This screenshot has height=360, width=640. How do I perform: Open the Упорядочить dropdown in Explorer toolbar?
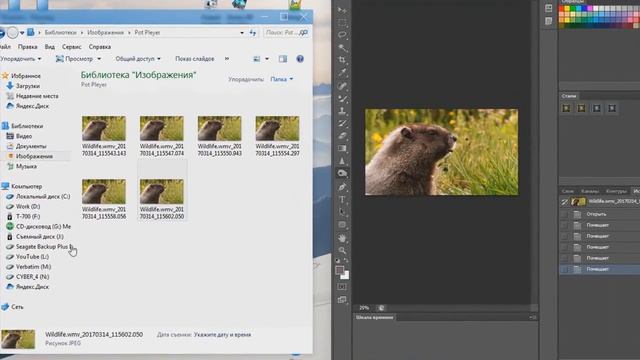pyautogui.click(x=20, y=59)
